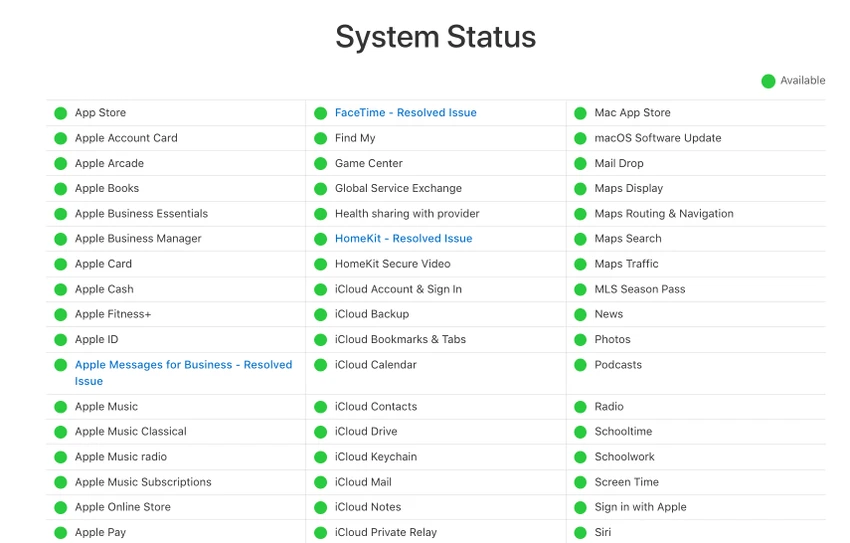Select the HomeKit Secure Video entry
Viewport: 850px width, 543px height.
(392, 264)
